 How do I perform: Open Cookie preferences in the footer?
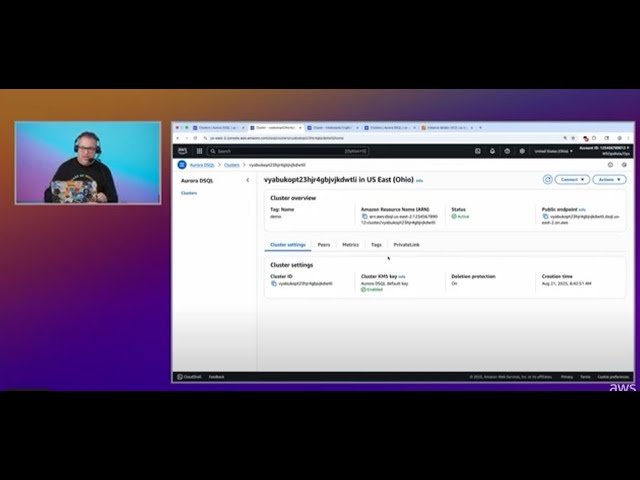[613, 377]
